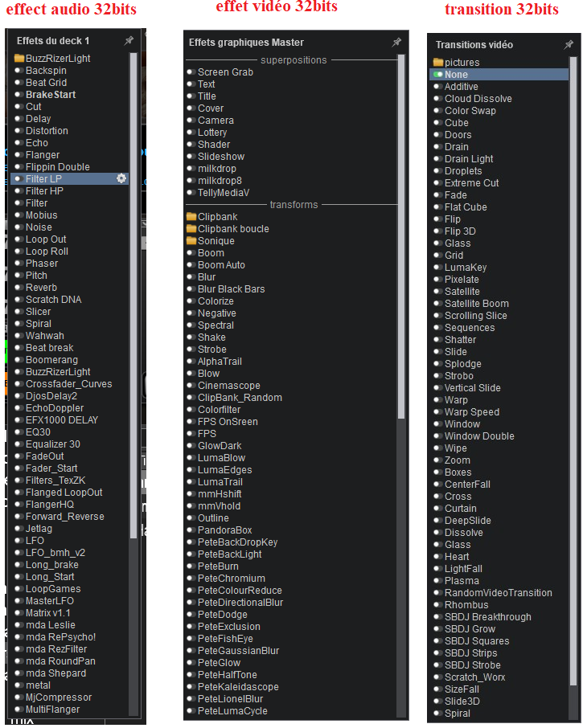Viewport: 583px width, 728px height.
Task: Open the pictures folder in transitions
Action: point(456,62)
